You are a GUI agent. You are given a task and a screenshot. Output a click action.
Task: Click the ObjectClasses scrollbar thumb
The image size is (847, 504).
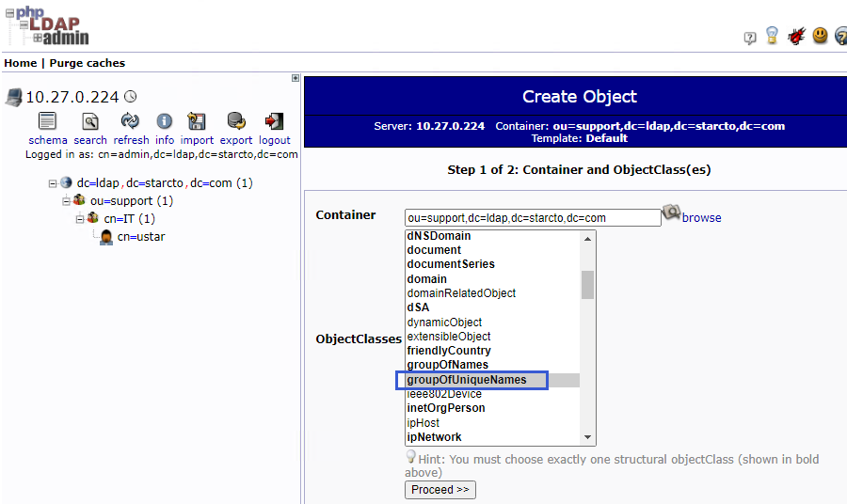click(587, 284)
